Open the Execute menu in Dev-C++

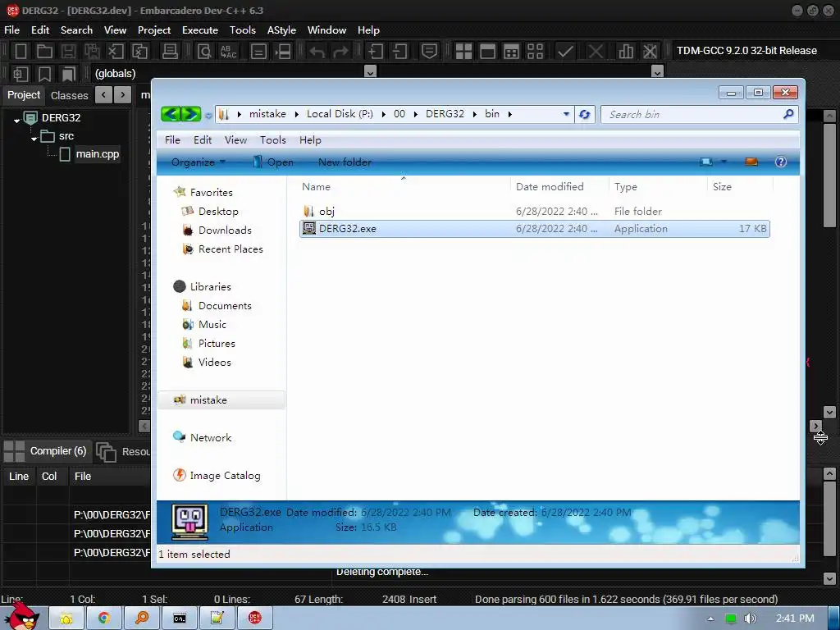200,30
